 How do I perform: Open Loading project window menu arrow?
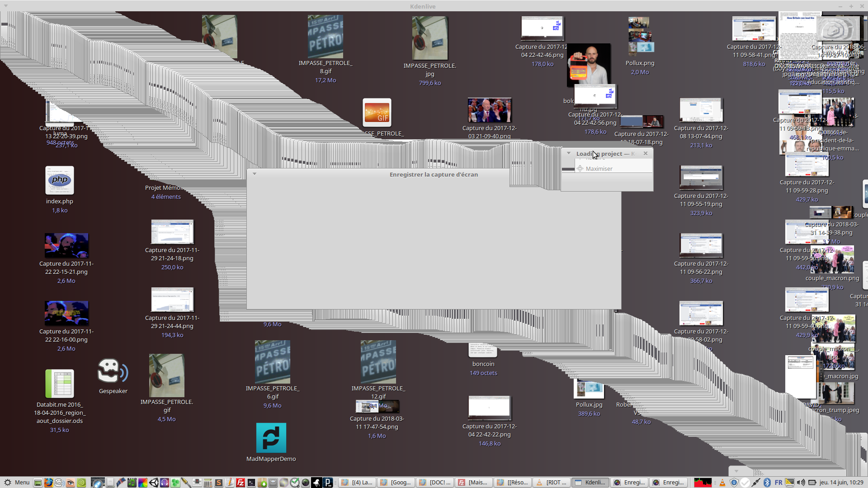pos(569,153)
